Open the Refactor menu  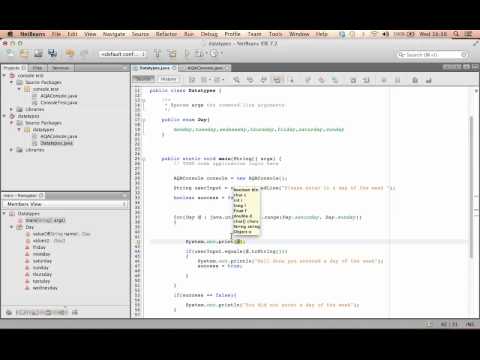[166, 34]
